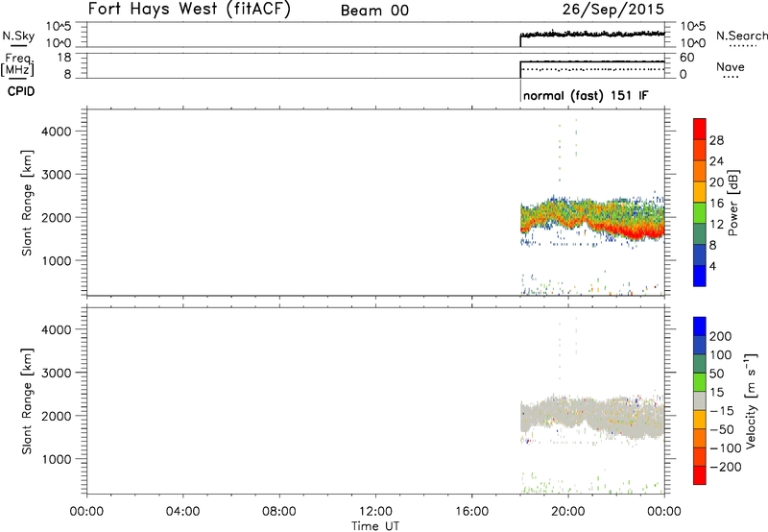Click the '28' value on the power scale
The height and width of the screenshot is (532, 768).
(x=716, y=140)
